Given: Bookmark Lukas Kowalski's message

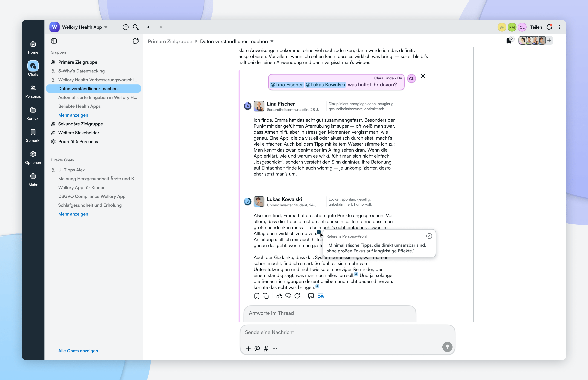Looking at the screenshot, I should tap(257, 296).
